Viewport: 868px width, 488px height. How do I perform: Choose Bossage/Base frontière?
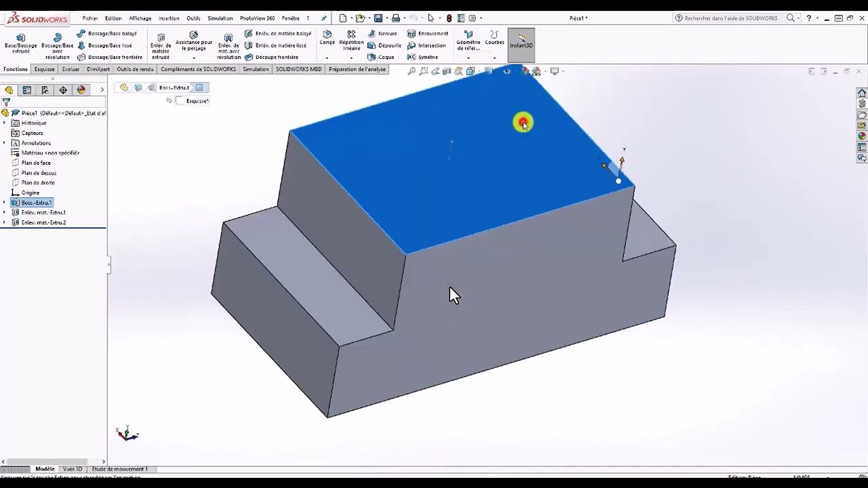pos(110,58)
